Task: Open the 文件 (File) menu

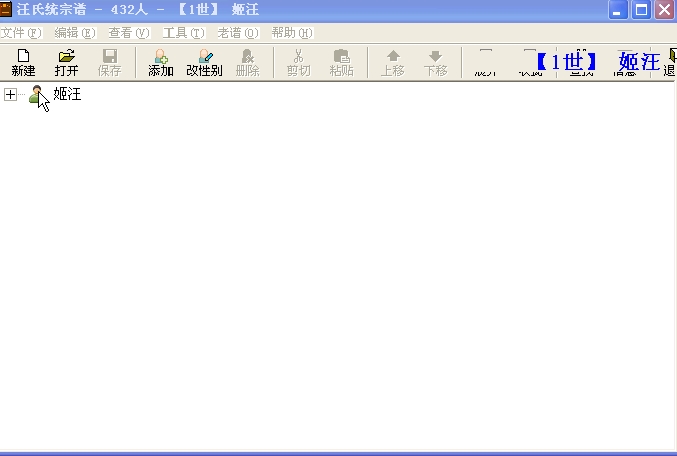Action: [20, 32]
